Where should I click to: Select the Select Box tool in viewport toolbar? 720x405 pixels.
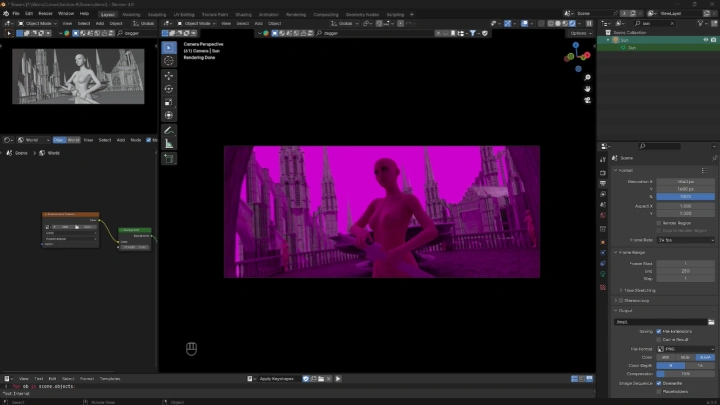point(169,48)
